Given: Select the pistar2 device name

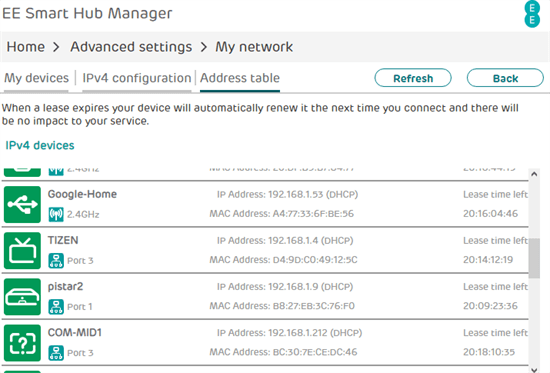Looking at the screenshot, I should click(65, 287).
